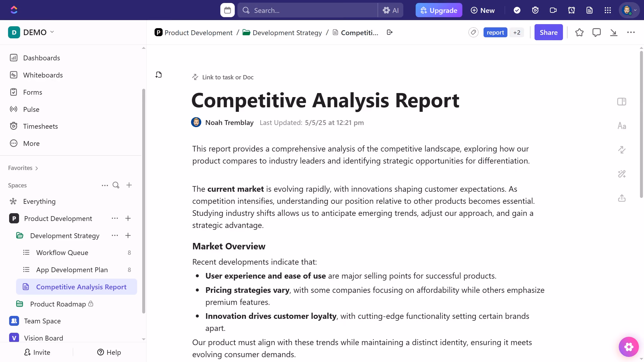The height and width of the screenshot is (362, 644).
Task: Click the Help button
Action: pos(109,352)
